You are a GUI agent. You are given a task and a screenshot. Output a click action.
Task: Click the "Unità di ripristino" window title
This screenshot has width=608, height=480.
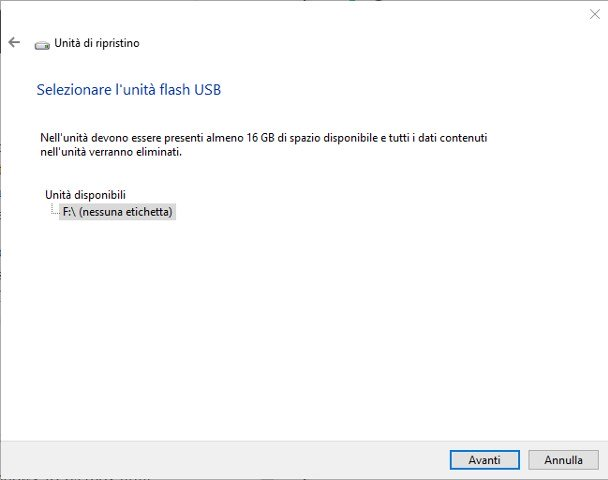coord(96,44)
